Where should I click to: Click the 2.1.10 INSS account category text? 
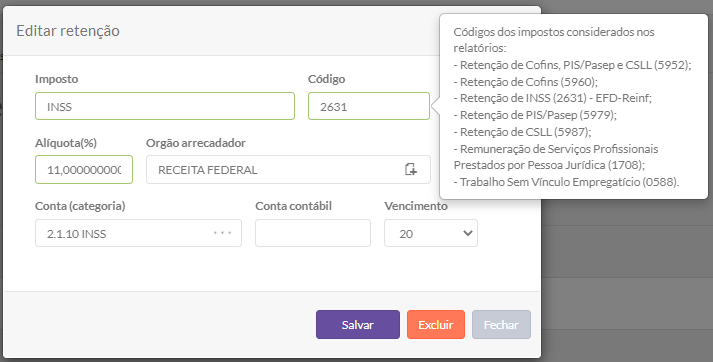tap(76, 234)
